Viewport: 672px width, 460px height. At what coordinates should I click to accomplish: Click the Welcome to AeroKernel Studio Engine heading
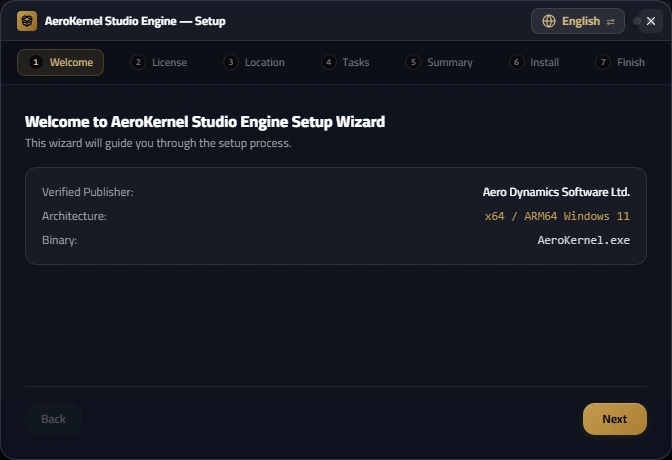tap(205, 122)
